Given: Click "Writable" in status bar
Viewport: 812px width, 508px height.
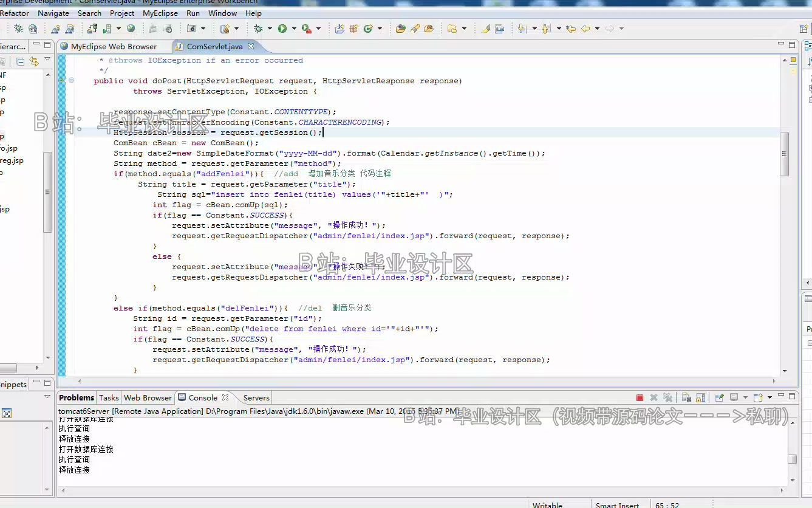Looking at the screenshot, I should click(547, 504).
